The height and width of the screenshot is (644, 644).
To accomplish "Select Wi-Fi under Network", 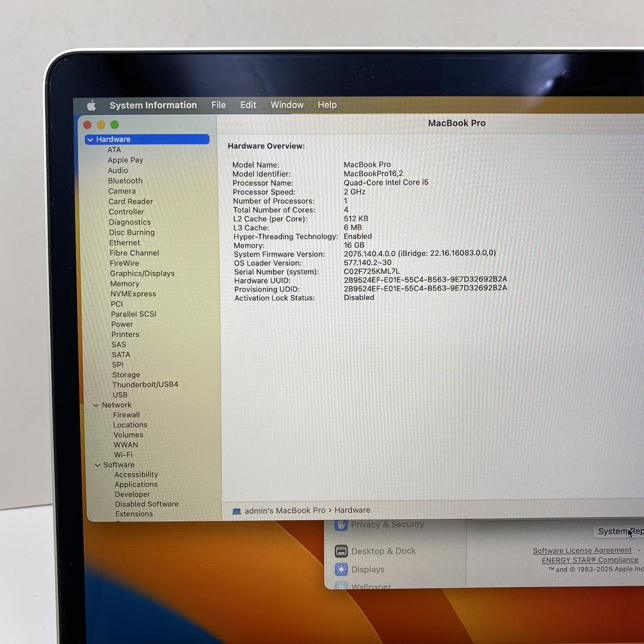I will click(123, 455).
